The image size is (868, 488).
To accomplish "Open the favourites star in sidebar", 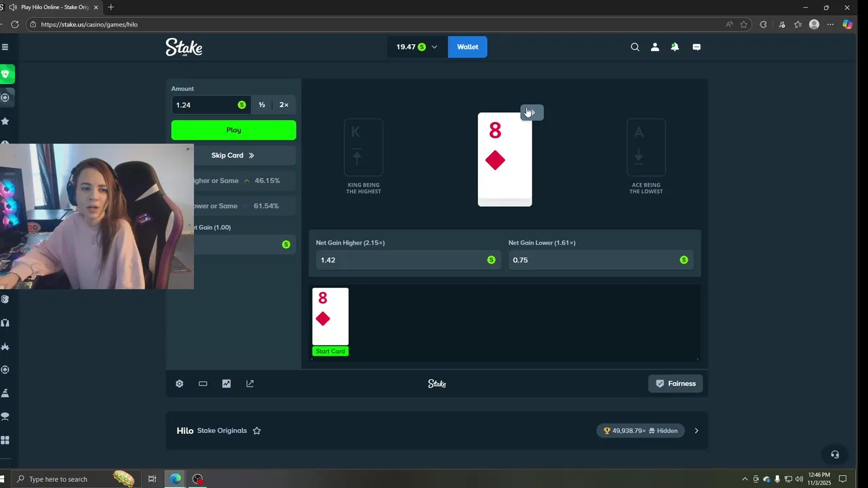I will (x=5, y=121).
